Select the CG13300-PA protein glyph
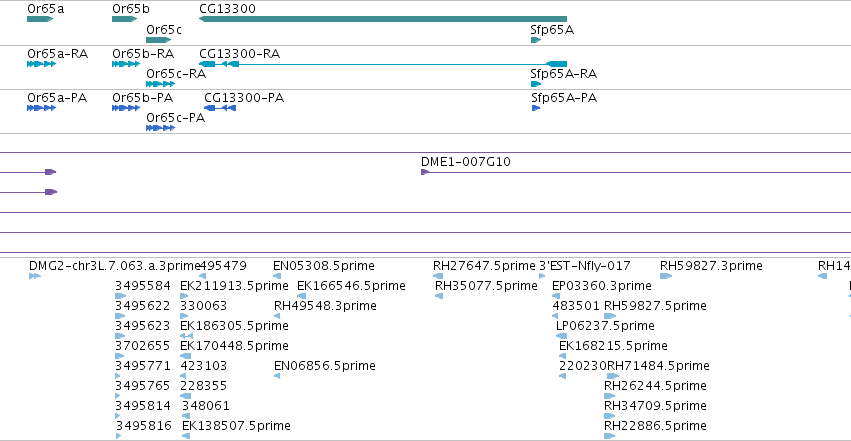The height and width of the screenshot is (441, 851). [220, 108]
